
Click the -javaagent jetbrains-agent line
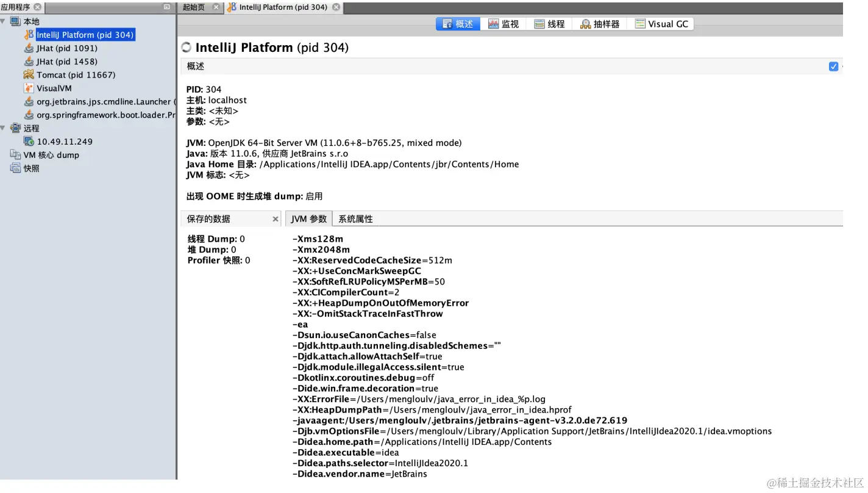(460, 420)
